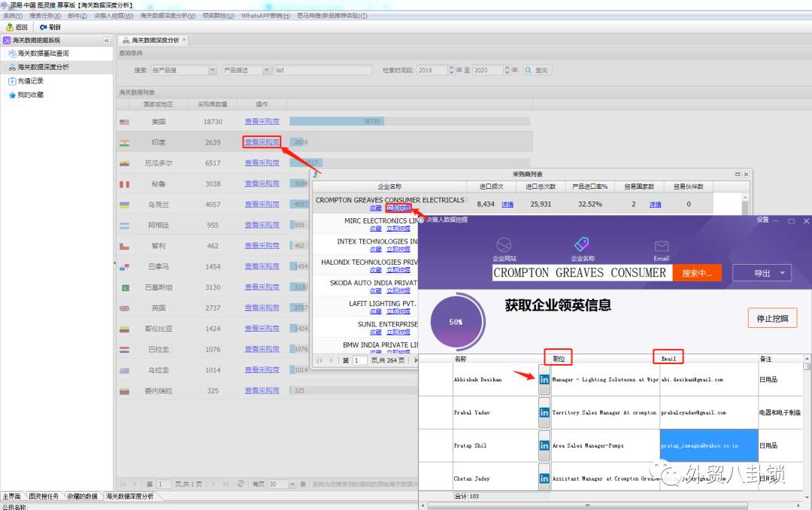The image size is (812, 510).
Task: Select 我的收藏 in the sidebar tree
Action: [x=31, y=95]
